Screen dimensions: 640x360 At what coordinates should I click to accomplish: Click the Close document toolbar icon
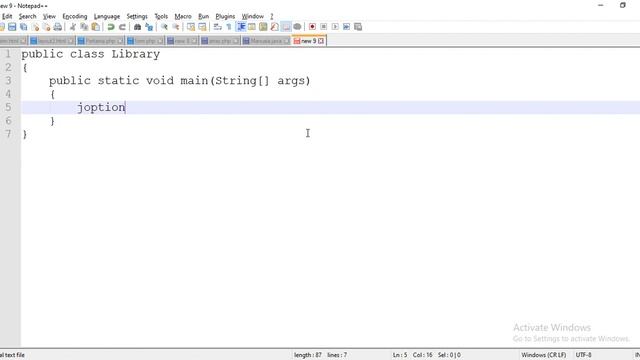pos(36,27)
